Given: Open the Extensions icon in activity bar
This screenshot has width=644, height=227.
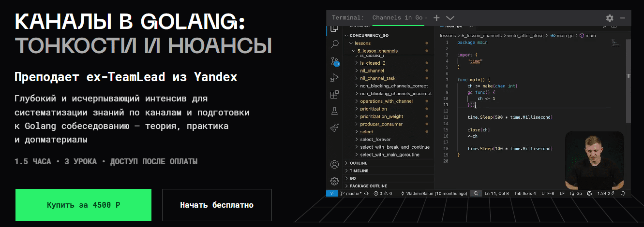Looking at the screenshot, I should click(x=334, y=95).
